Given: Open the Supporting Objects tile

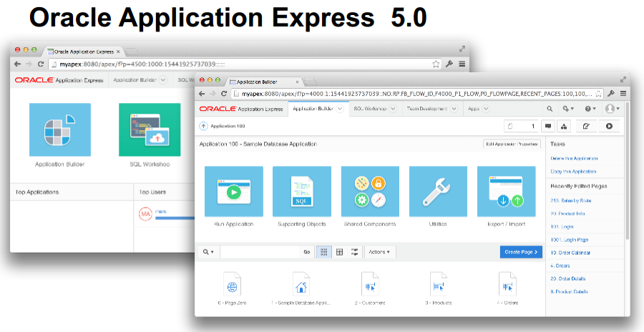Looking at the screenshot, I should click(x=302, y=191).
